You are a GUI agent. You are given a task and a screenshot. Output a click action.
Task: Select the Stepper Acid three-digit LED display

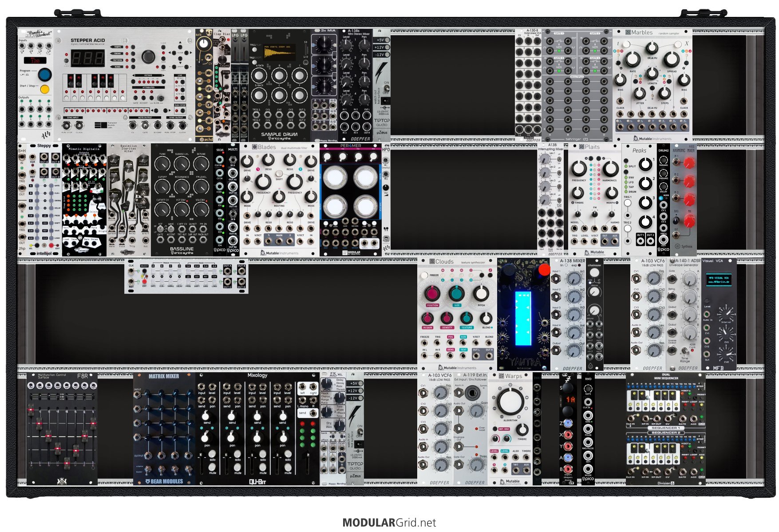(x=88, y=58)
